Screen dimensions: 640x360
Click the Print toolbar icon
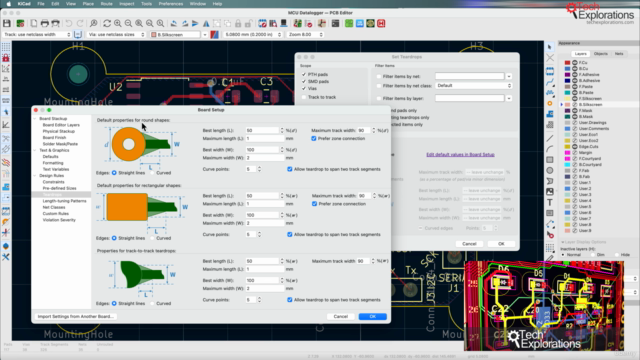tap(44, 24)
